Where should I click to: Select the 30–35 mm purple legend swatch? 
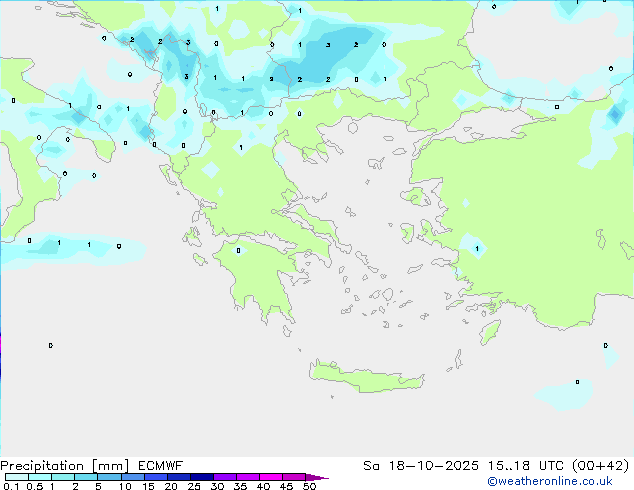224,477
